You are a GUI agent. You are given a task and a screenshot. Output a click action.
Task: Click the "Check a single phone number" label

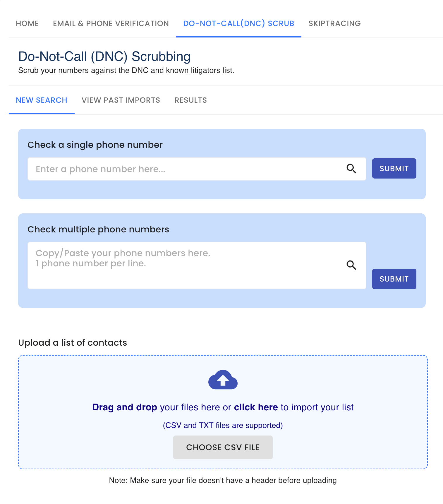pyautogui.click(x=95, y=145)
